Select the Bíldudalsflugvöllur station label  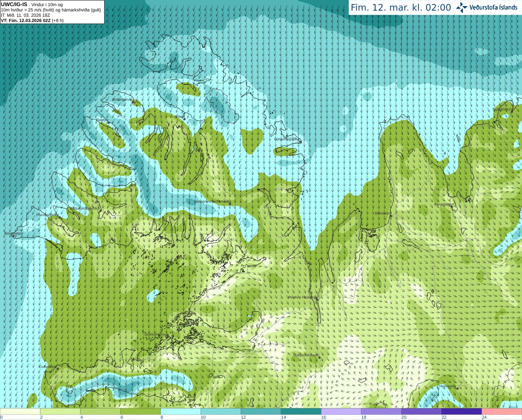84,208
